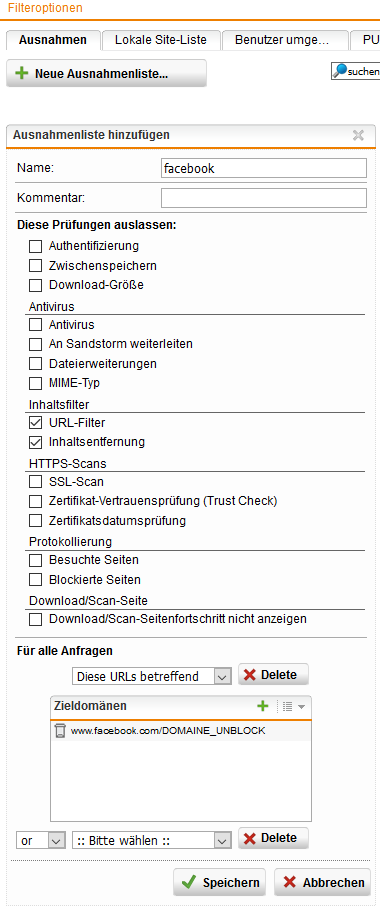This screenshot has height=906, width=380.
Task: Click the green plus on Neue Ausnahmenliste
Action: (x=21, y=73)
